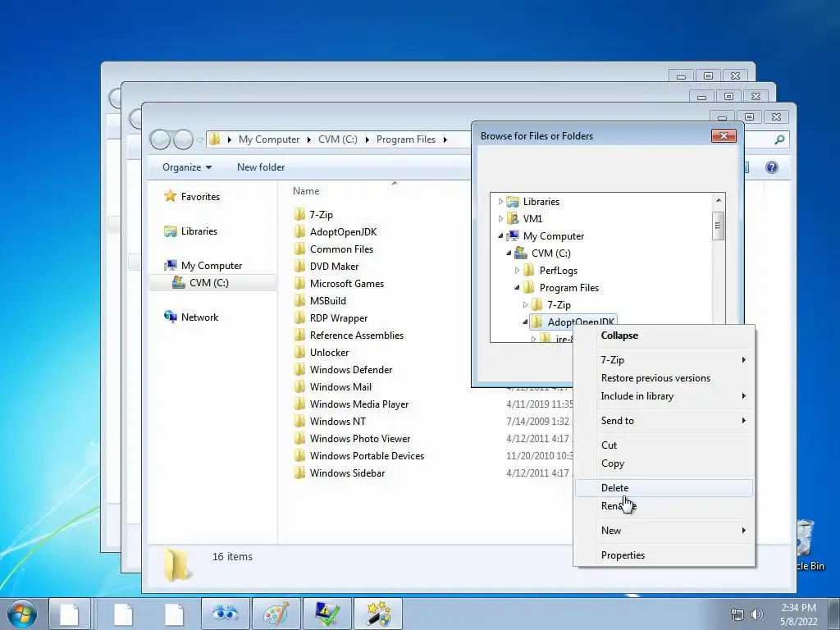Viewport: 840px width, 630px height.
Task: Click the network tray icon
Action: pos(737,614)
